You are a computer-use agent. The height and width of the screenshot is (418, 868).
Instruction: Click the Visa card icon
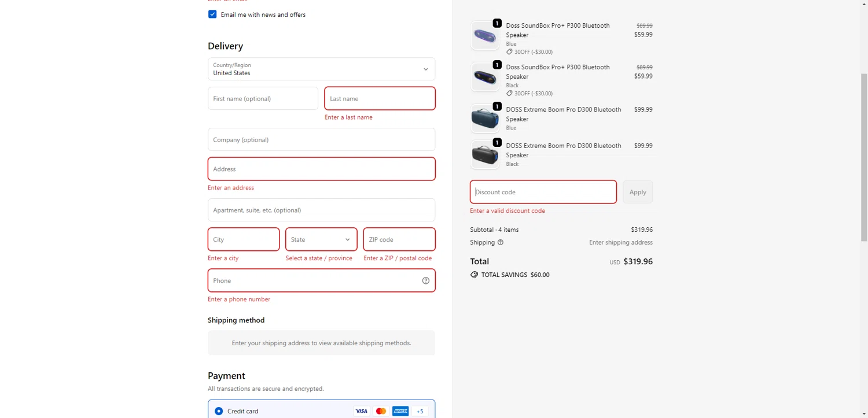click(x=362, y=411)
